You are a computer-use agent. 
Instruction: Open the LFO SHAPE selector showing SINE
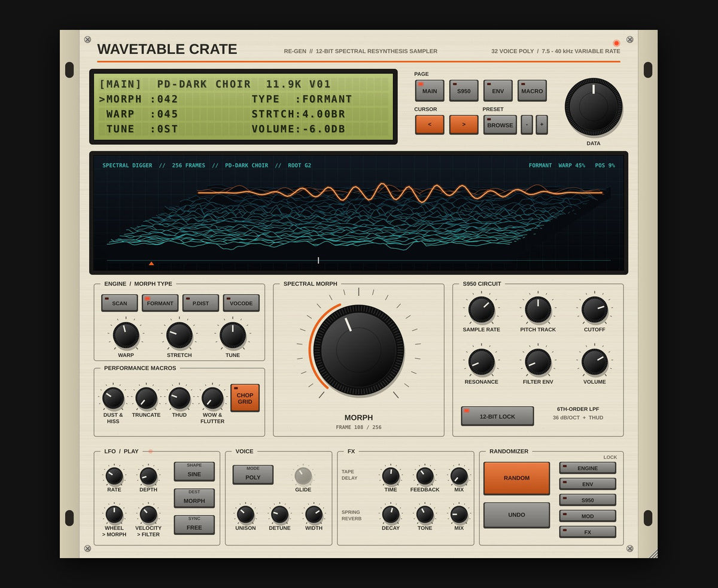pyautogui.click(x=194, y=471)
